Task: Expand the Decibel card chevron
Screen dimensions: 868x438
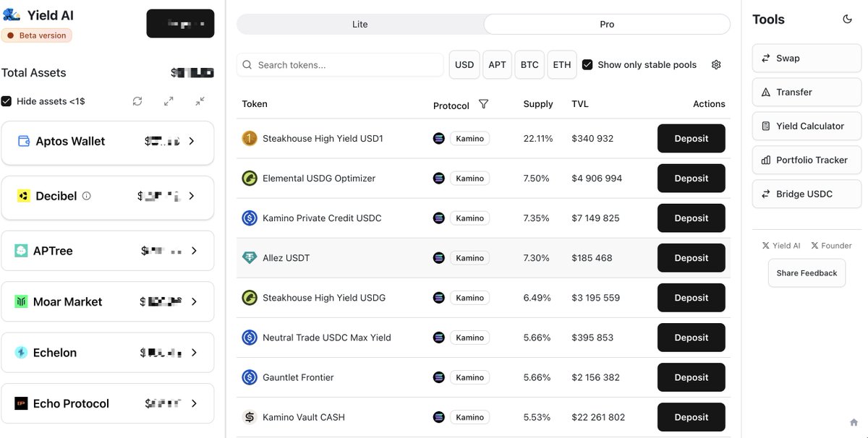Action: (192, 196)
